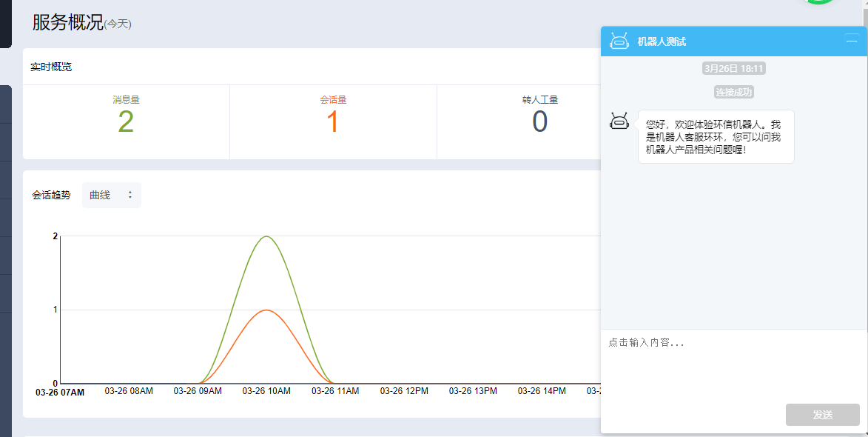The width and height of the screenshot is (868, 437).
Task: Click the 实时概览 section header
Action: pyautogui.click(x=51, y=67)
